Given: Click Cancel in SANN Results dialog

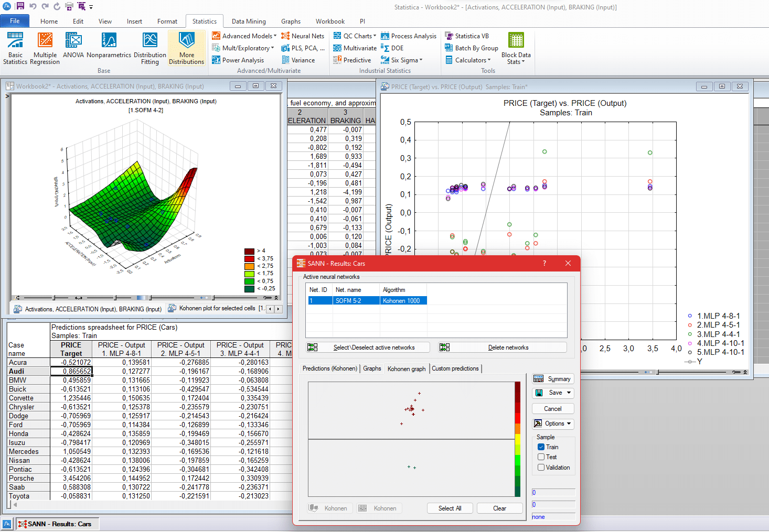Looking at the screenshot, I should point(553,409).
